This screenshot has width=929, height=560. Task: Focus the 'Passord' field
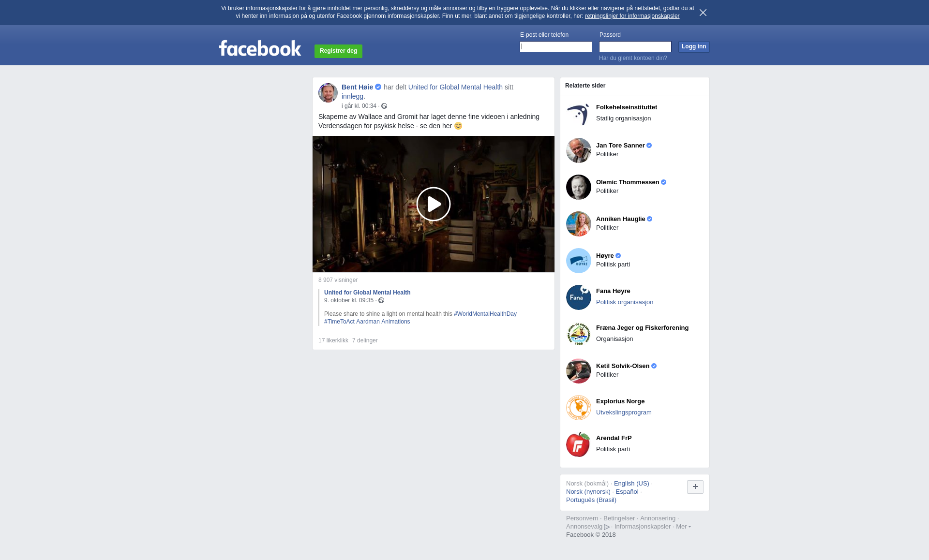(635, 47)
